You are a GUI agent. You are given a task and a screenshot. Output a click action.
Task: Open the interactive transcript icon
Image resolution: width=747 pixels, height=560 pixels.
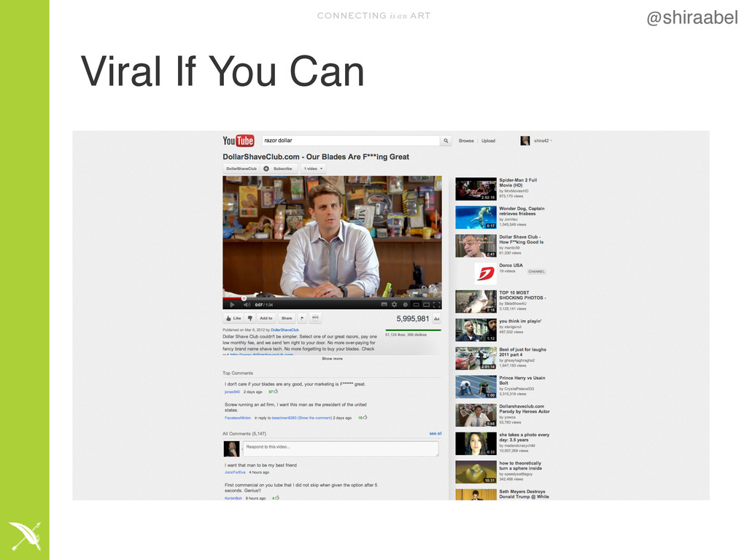pos(315,318)
